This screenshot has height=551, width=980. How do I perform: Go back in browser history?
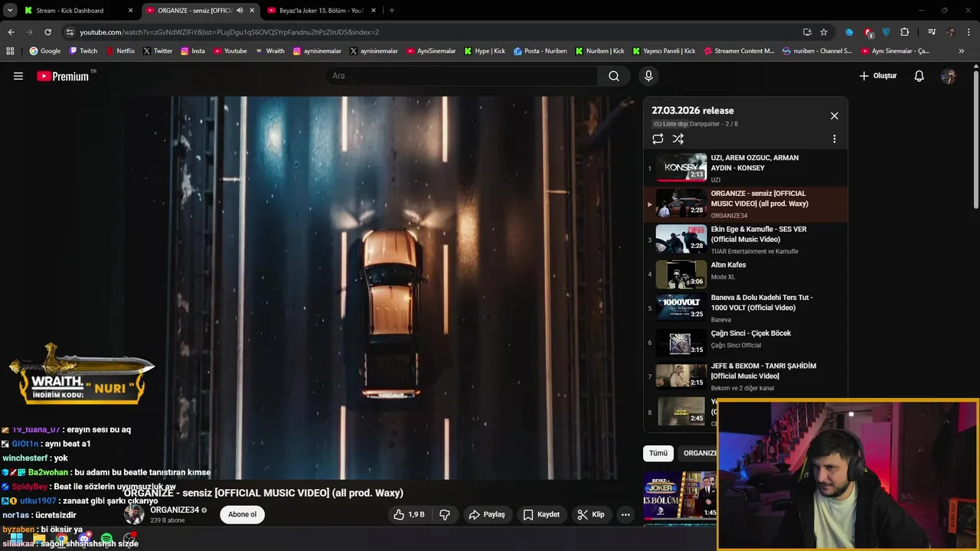tap(11, 32)
